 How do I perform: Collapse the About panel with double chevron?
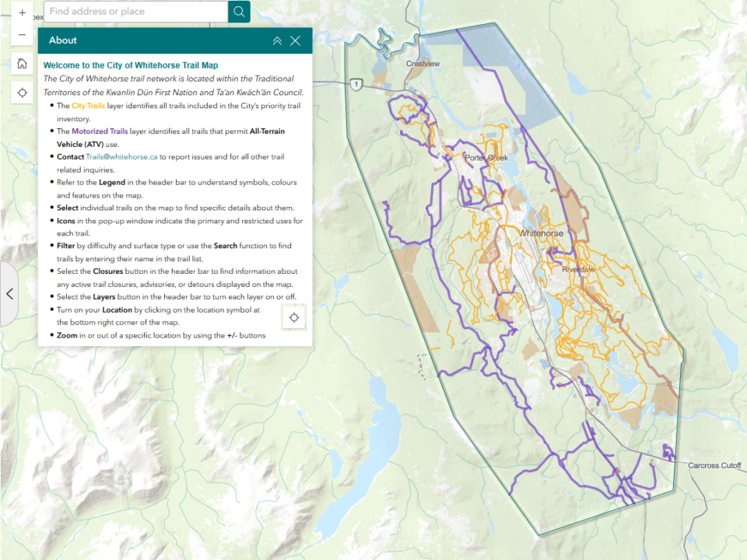tap(277, 41)
